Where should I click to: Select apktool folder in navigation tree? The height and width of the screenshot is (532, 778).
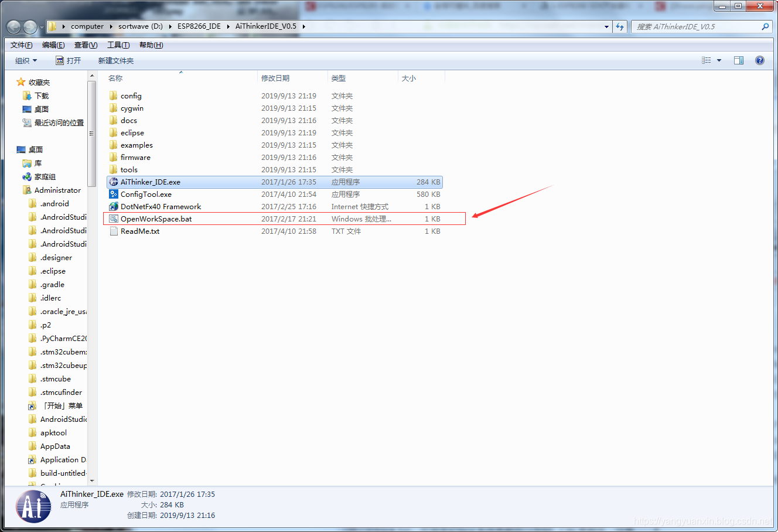(53, 433)
